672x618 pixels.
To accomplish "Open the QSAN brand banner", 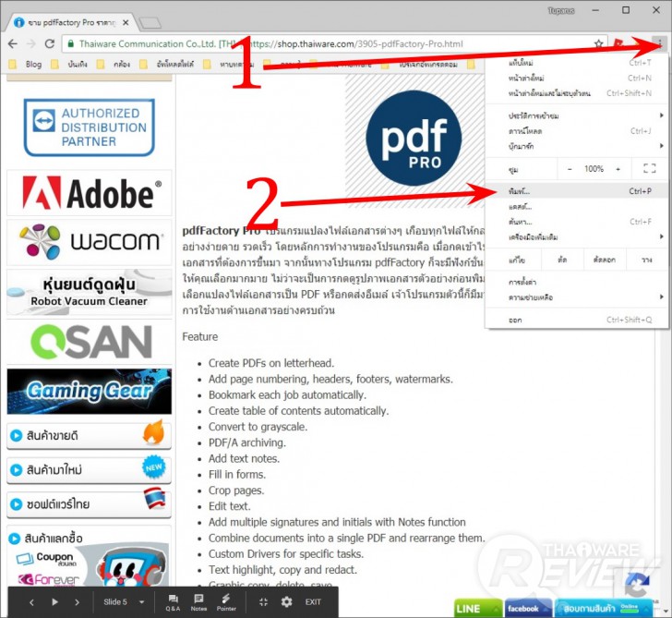I will 90,342.
